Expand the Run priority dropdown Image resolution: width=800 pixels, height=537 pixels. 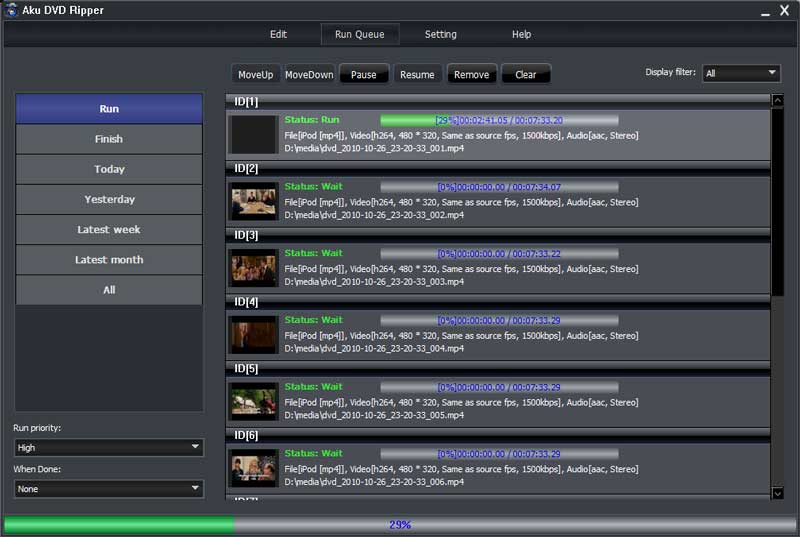[x=109, y=448]
